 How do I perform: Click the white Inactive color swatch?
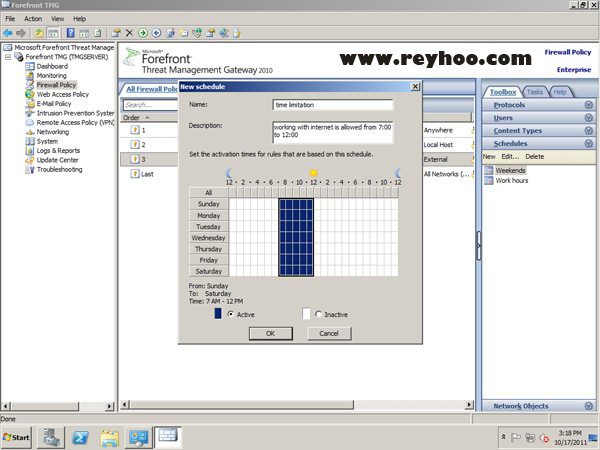click(x=306, y=314)
